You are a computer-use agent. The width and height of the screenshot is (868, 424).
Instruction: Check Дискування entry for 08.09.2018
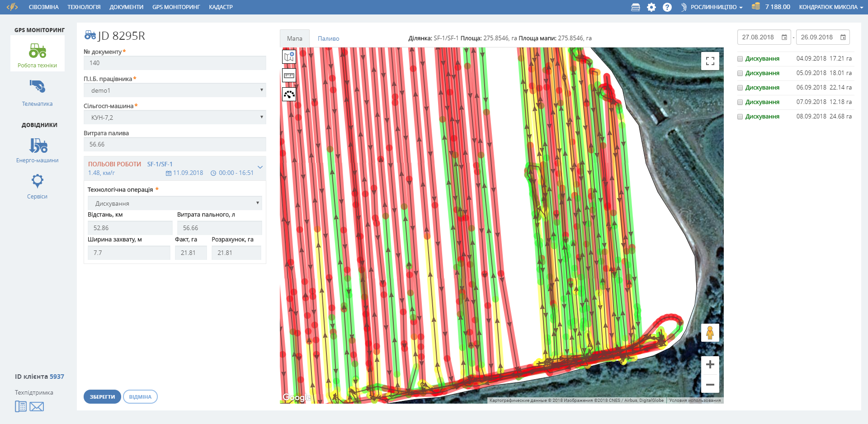click(x=740, y=117)
